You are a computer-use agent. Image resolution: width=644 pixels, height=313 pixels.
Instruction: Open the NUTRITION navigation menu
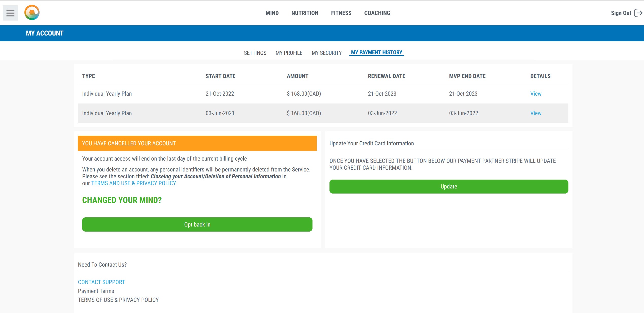305,13
